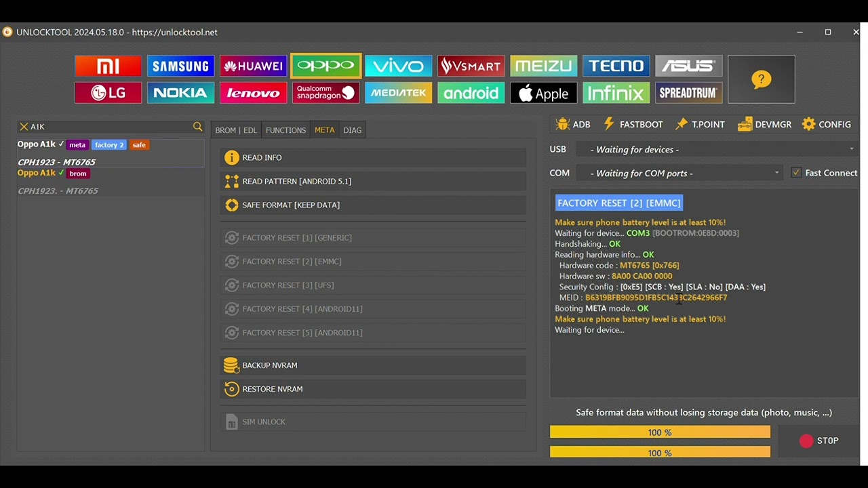Click the SIM UNLOCK button

coord(373,422)
